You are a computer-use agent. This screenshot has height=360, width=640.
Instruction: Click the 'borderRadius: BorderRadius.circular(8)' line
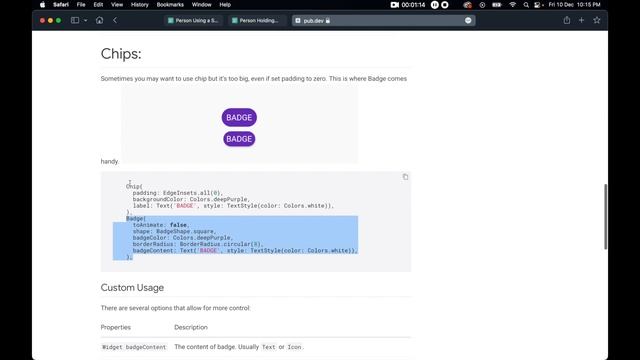click(198, 244)
